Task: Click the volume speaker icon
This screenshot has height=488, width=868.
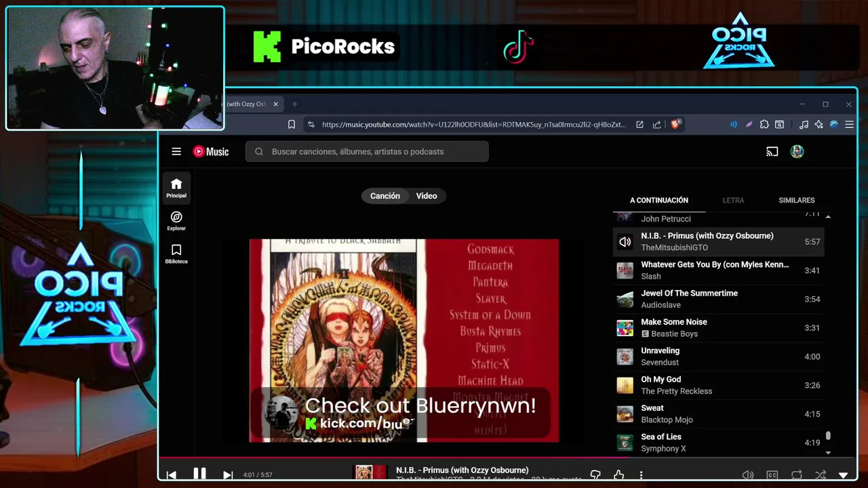Action: [x=748, y=475]
